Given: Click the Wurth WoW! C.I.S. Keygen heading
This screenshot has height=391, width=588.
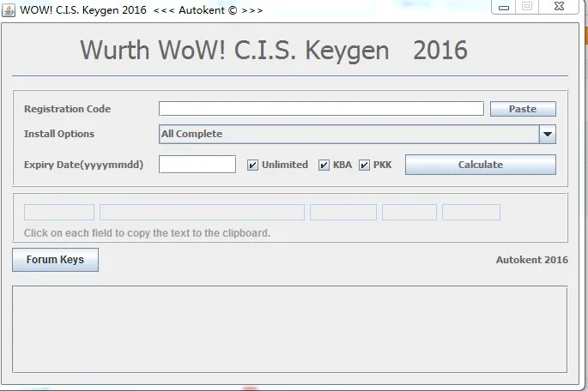Looking at the screenshot, I should 274,51.
